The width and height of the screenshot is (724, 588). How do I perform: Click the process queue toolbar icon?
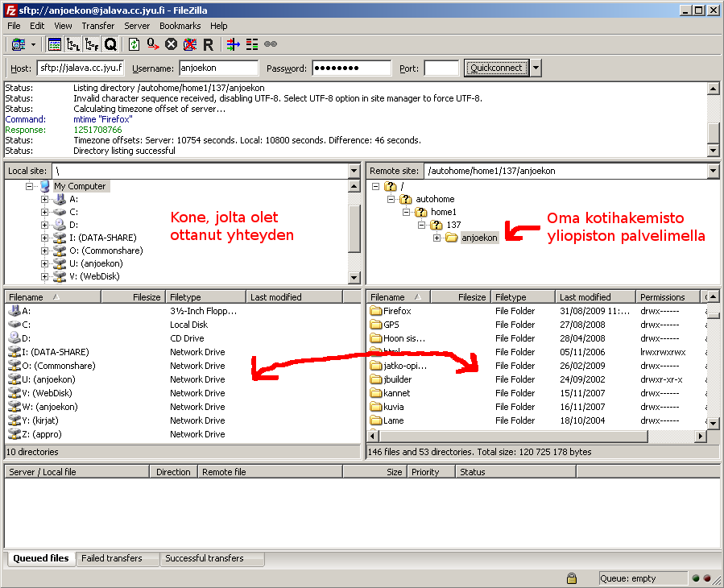pos(153,44)
